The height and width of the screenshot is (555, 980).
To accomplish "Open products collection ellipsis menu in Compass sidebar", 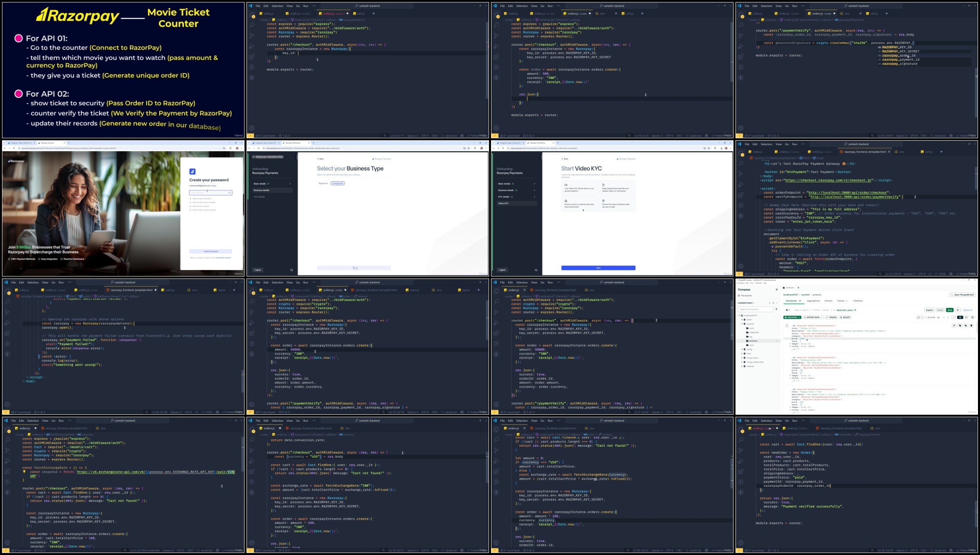I will pyautogui.click(x=777, y=341).
